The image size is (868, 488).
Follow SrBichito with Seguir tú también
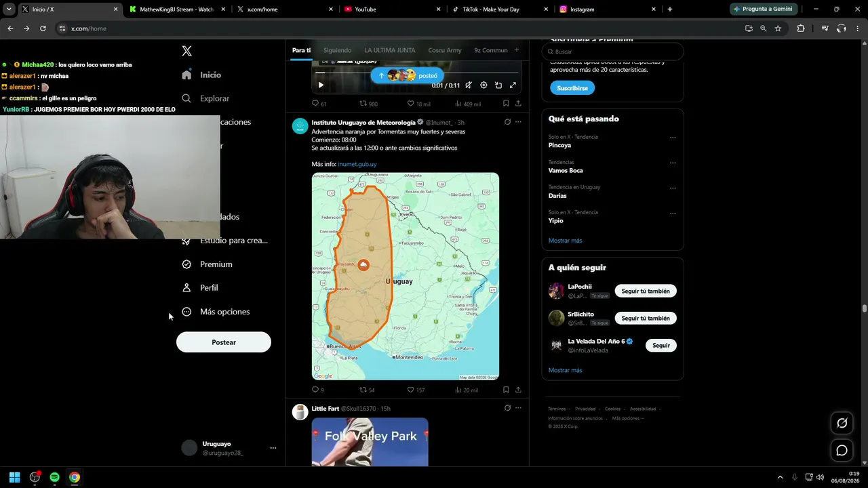point(646,318)
